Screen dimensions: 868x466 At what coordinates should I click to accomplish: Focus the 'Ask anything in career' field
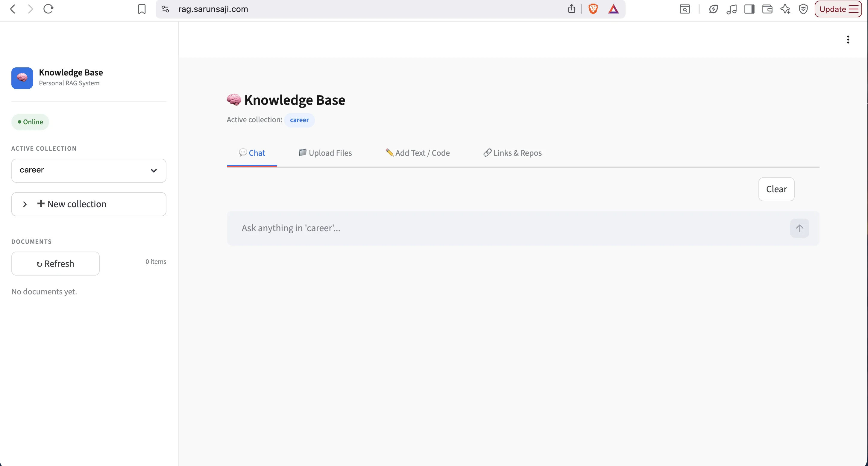tap(506, 228)
